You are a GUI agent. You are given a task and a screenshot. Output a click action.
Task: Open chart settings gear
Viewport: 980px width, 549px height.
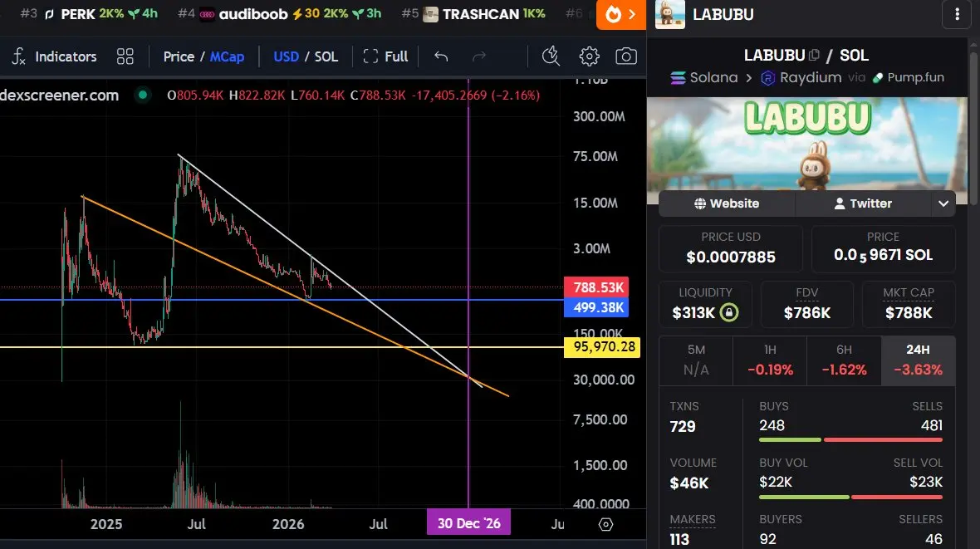(x=589, y=56)
